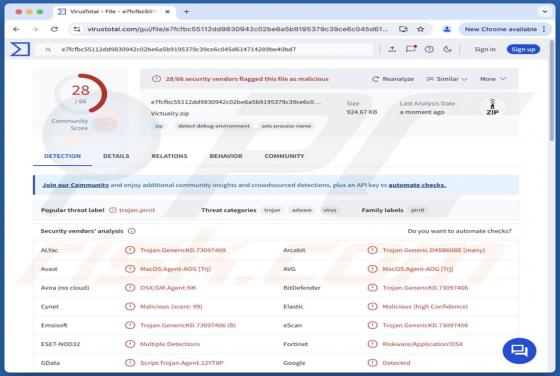This screenshot has width=560, height=376.
Task: Switch to the DETECTION tab
Action: 62,156
